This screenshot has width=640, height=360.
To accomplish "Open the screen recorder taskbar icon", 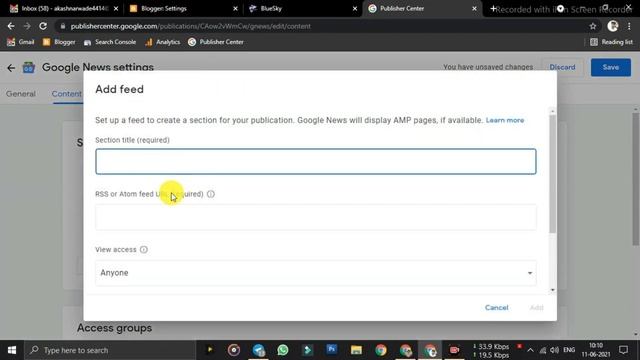I will pos(454,350).
